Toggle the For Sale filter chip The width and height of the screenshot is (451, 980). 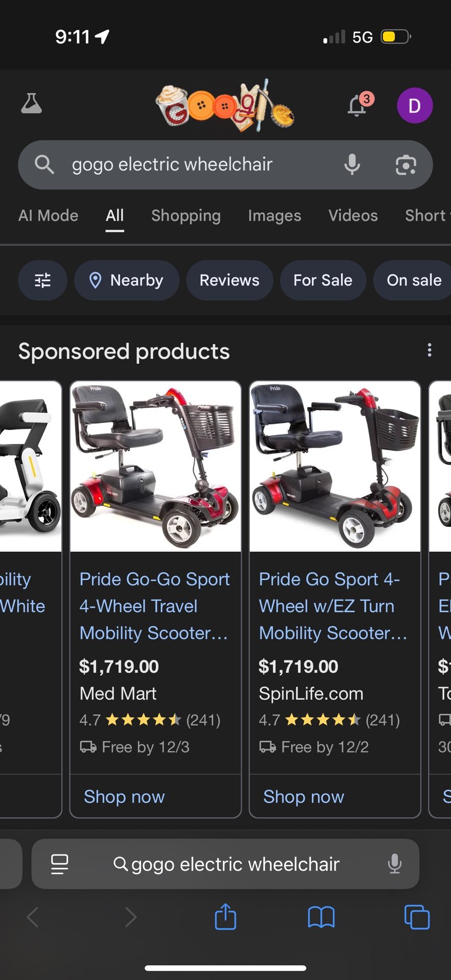pyautogui.click(x=323, y=280)
